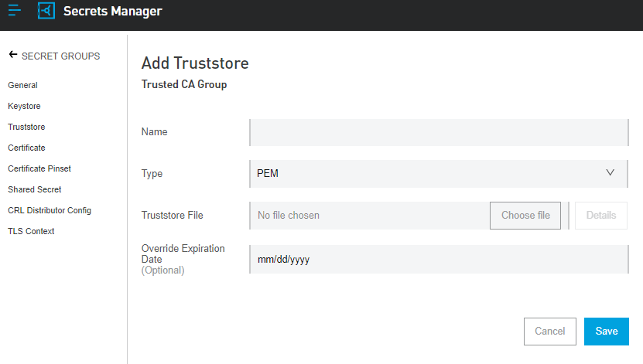Image resolution: width=643 pixels, height=364 pixels.
Task: Click the Override Expiration Date field
Action: point(438,260)
